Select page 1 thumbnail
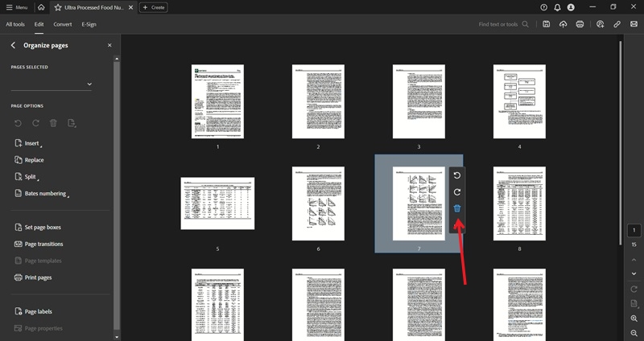Viewport: 644px width, 341px height. (x=217, y=101)
